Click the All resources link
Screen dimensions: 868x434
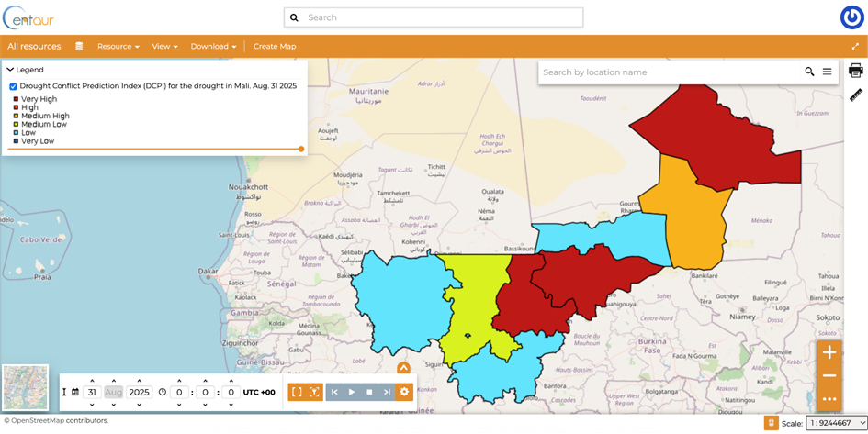[34, 46]
